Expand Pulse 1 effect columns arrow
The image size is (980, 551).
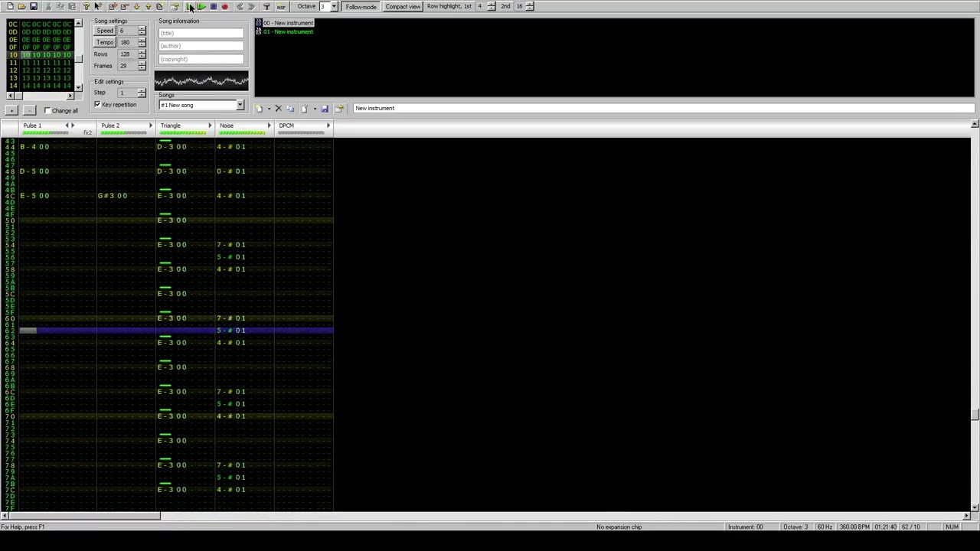(73, 126)
